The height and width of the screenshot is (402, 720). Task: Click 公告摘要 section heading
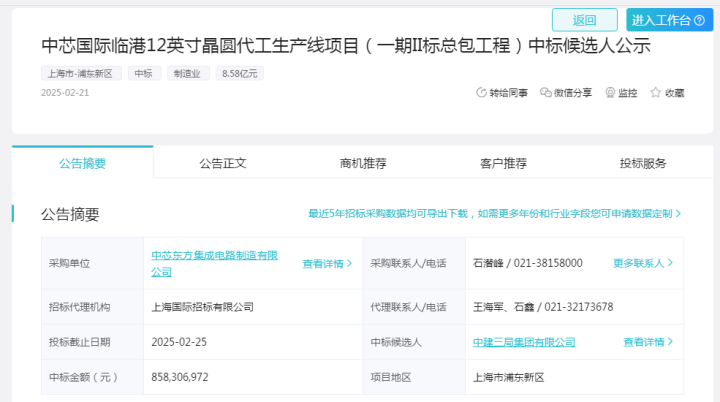click(x=70, y=214)
